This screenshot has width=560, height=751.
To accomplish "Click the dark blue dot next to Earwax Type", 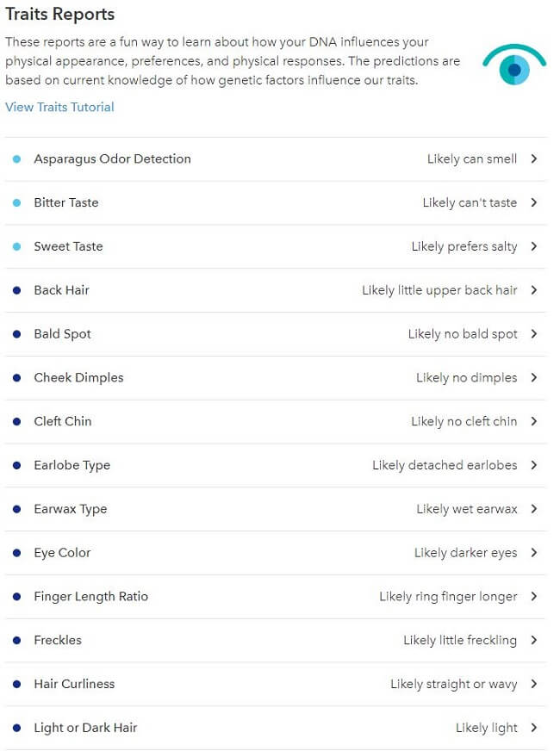I will pyautogui.click(x=16, y=509).
